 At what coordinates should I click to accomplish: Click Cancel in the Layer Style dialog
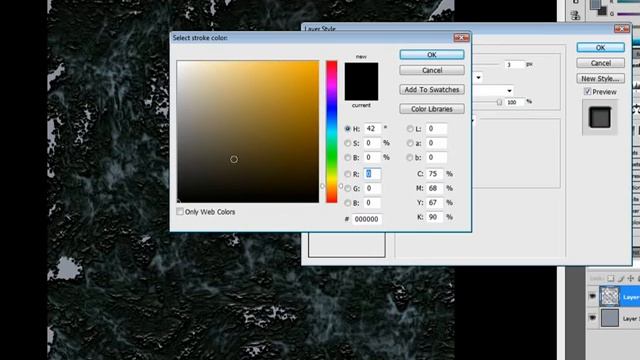[600, 63]
